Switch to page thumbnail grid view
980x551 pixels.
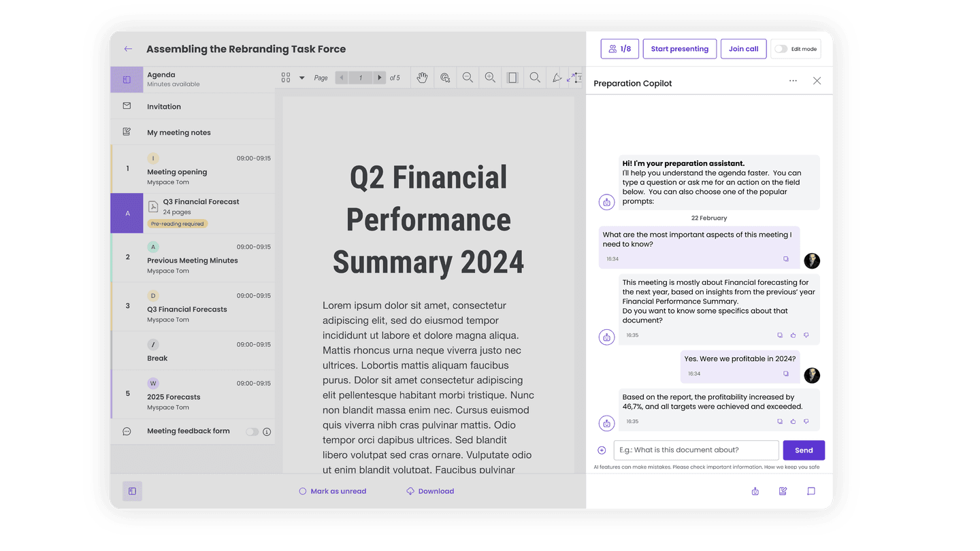(x=285, y=77)
